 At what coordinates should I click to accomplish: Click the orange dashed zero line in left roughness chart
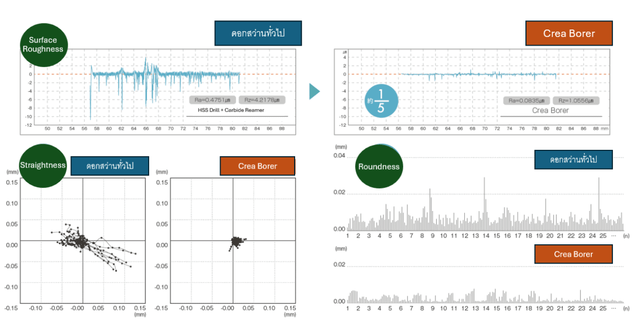click(x=59, y=74)
